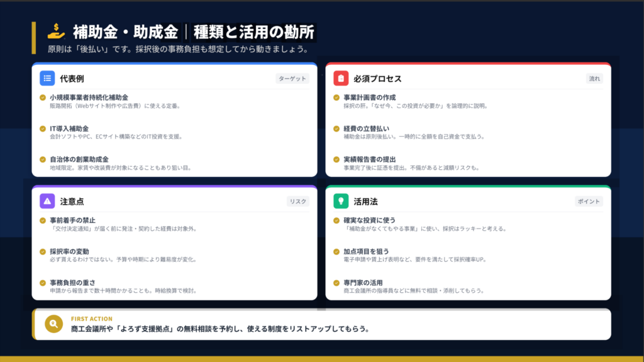Click the red clipboard icon for 必須プロセス

(341, 78)
